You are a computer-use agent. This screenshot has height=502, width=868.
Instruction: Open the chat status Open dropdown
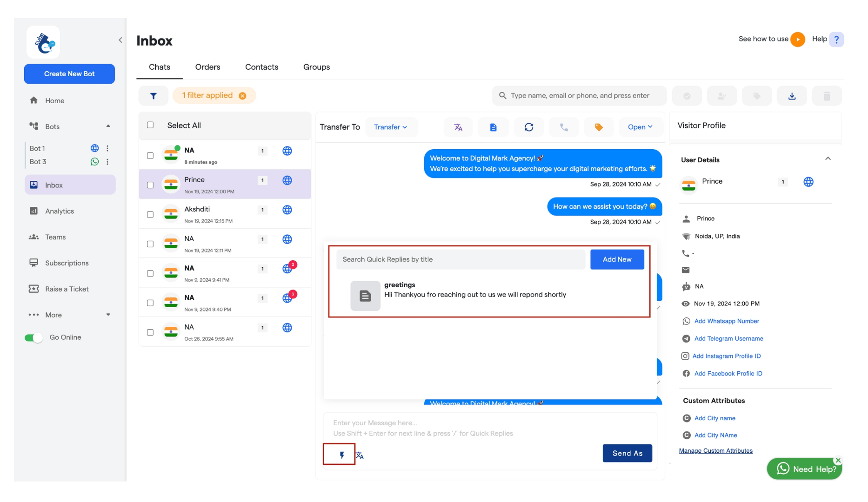pos(640,127)
